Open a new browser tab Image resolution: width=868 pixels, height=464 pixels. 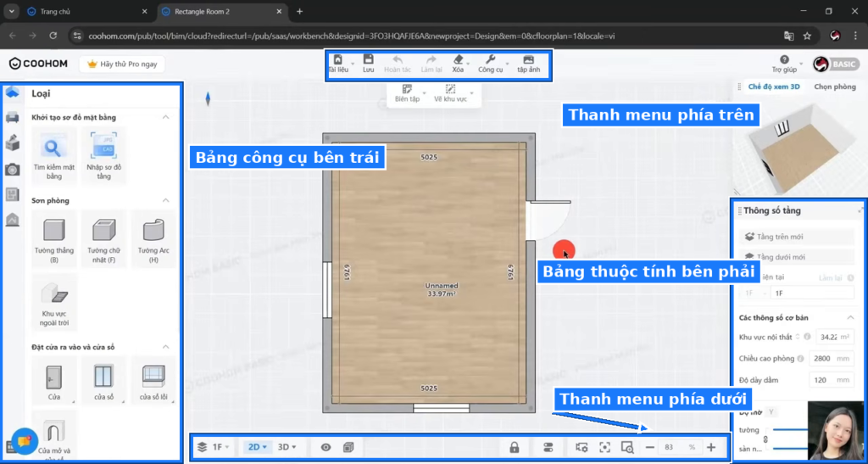pos(299,11)
